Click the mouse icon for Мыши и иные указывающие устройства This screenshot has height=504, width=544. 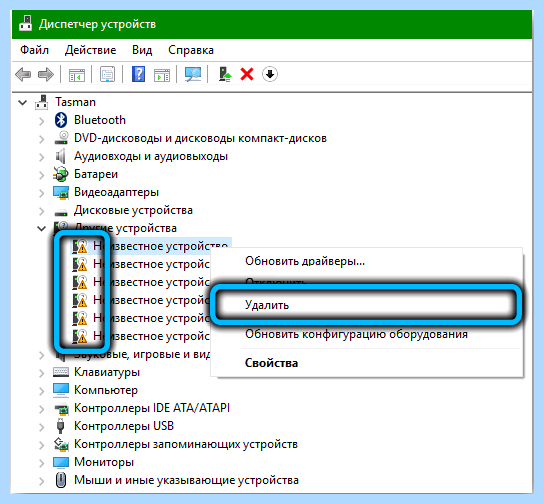61,480
